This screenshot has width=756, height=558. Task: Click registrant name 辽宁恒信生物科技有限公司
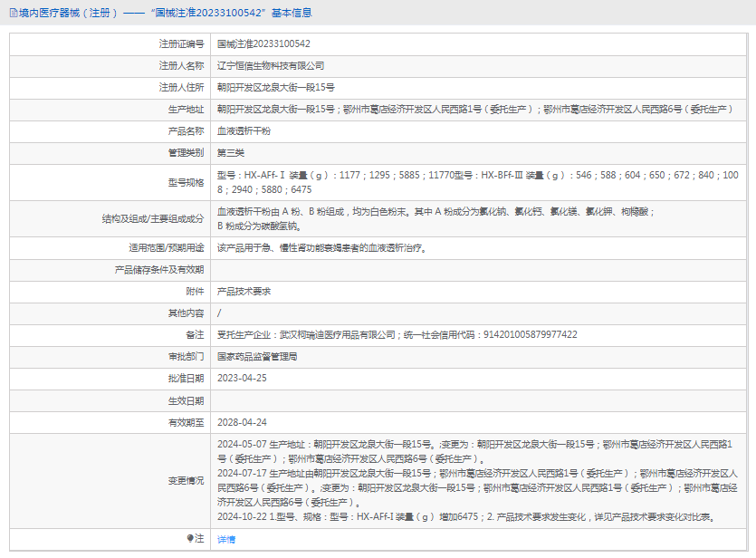click(x=271, y=65)
